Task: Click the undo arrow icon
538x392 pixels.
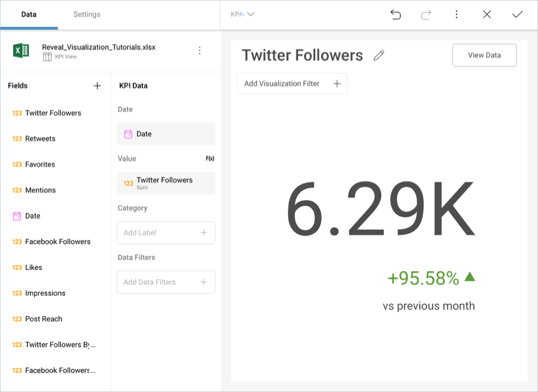Action: click(x=396, y=14)
